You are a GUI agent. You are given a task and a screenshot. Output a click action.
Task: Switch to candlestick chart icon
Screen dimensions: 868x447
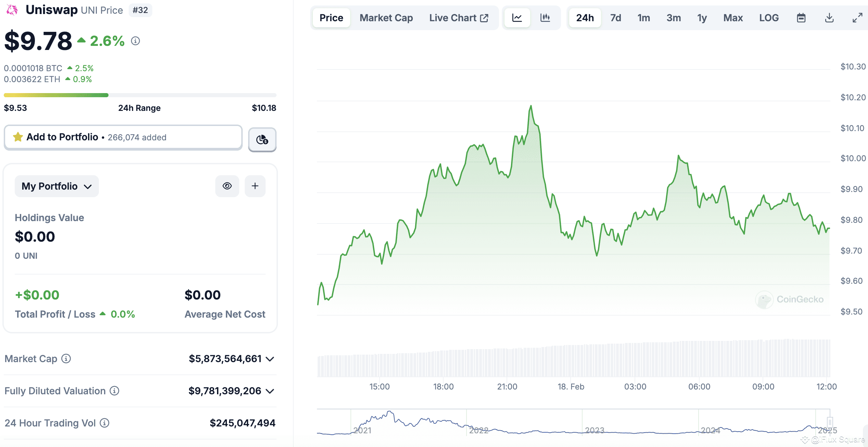(545, 18)
